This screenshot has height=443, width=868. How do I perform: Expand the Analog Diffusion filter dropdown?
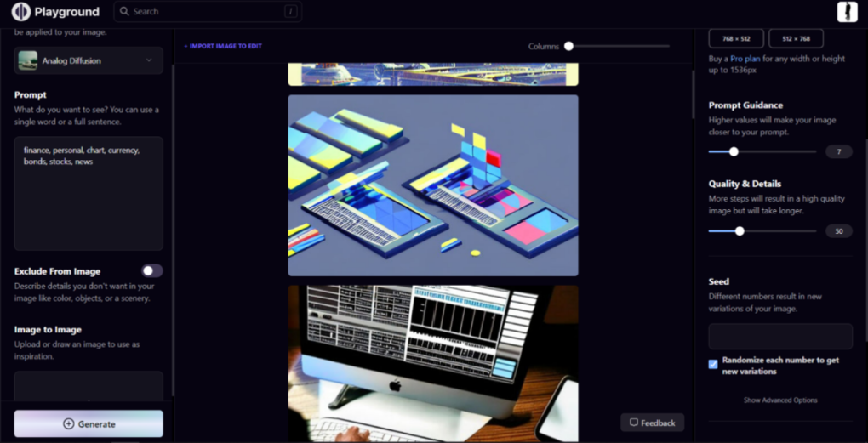click(149, 60)
